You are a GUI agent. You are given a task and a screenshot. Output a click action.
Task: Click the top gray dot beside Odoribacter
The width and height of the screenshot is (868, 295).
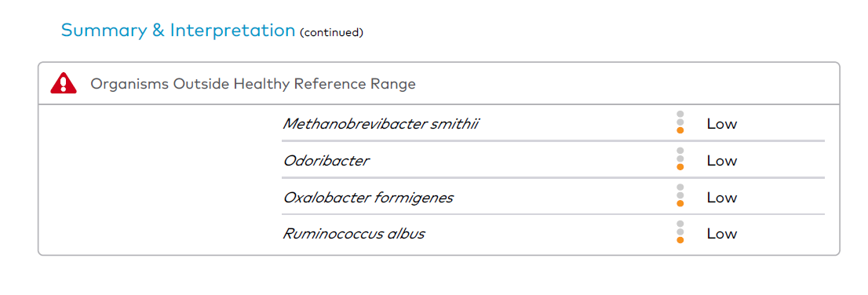pos(680,151)
